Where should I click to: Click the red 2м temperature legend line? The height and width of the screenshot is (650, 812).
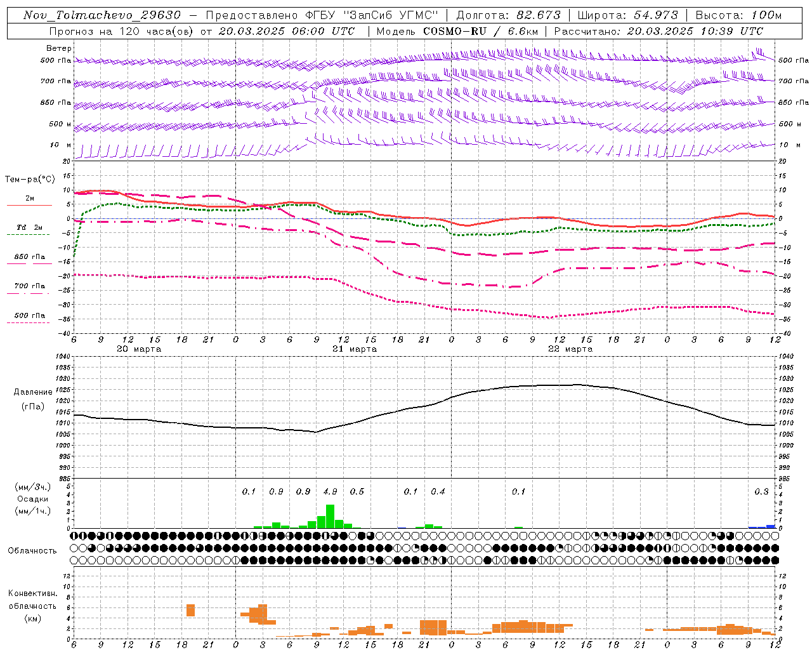[30, 205]
